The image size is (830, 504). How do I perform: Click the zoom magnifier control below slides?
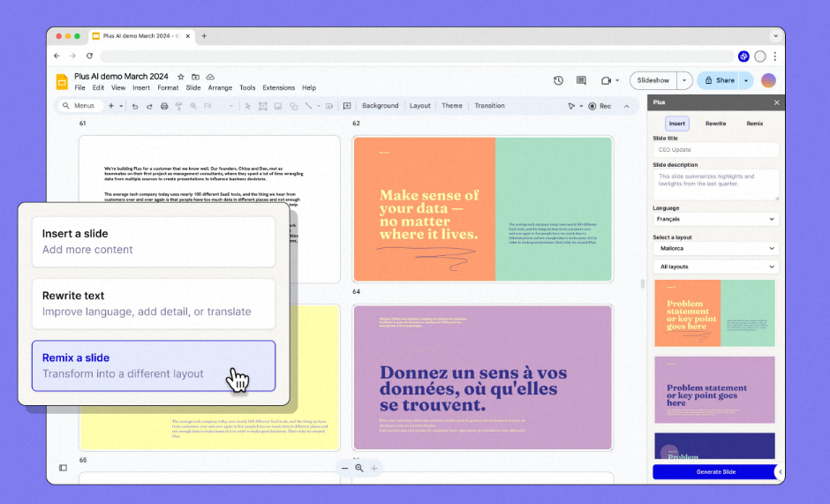[x=359, y=468]
